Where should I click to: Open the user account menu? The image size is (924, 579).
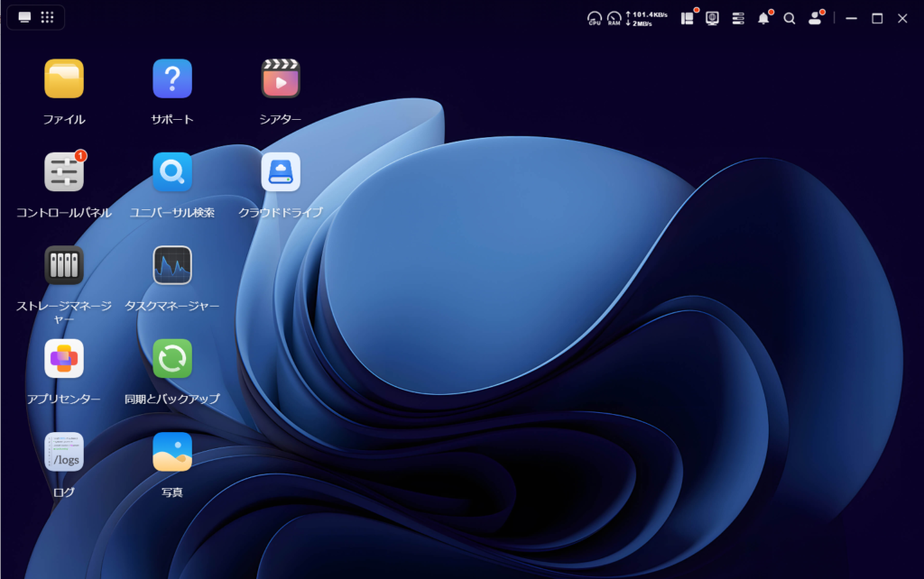pos(815,18)
